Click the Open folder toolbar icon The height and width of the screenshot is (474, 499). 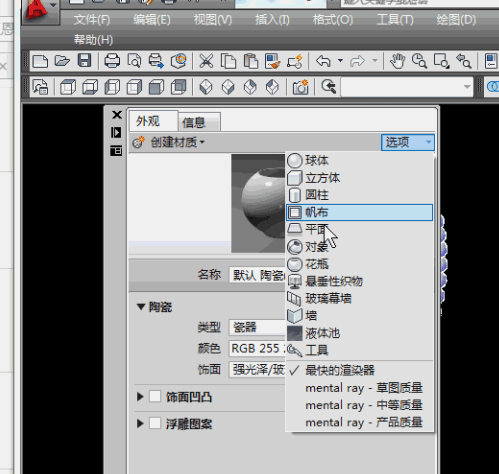(62, 61)
